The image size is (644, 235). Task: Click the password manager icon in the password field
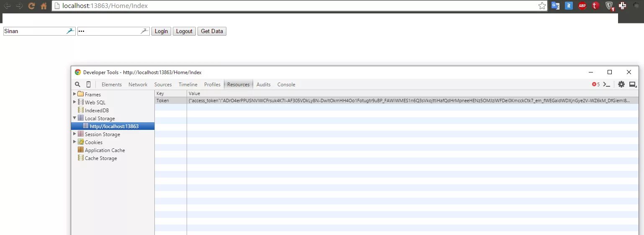tap(144, 31)
